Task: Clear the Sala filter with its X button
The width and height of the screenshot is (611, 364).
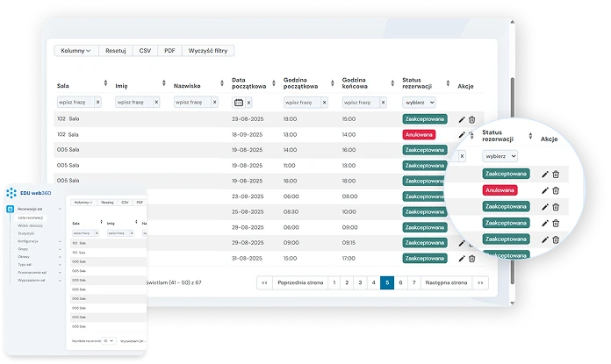Action: coord(97,103)
